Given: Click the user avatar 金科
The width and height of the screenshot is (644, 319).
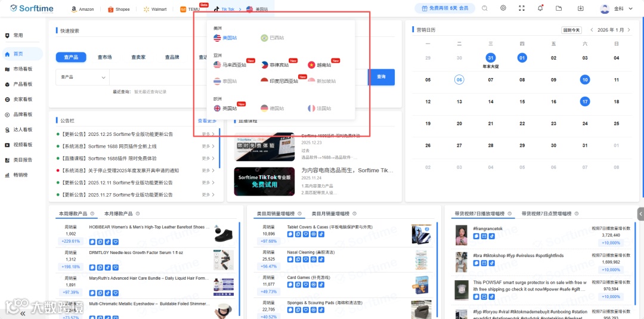Looking at the screenshot, I should [605, 8].
